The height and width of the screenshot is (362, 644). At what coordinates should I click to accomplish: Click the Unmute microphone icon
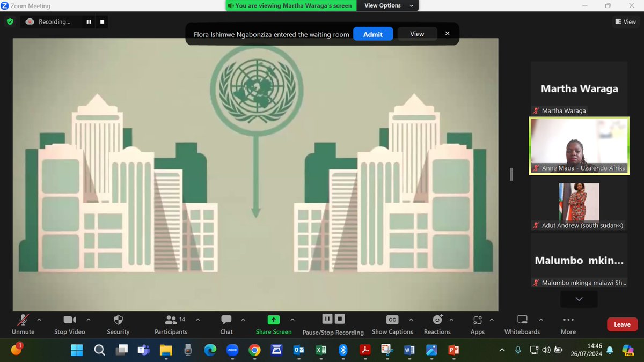pyautogui.click(x=23, y=320)
